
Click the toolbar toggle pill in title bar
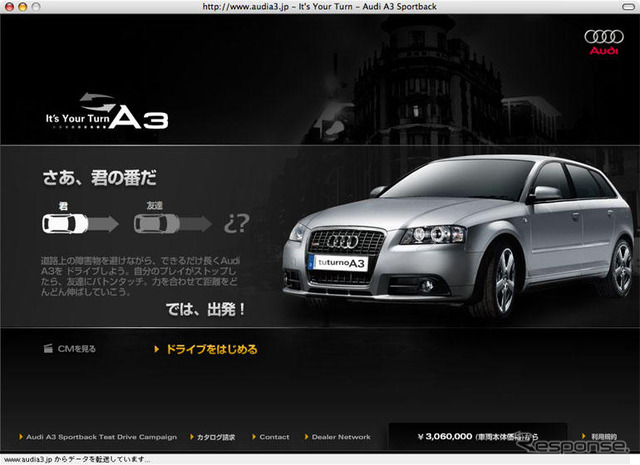click(x=629, y=7)
